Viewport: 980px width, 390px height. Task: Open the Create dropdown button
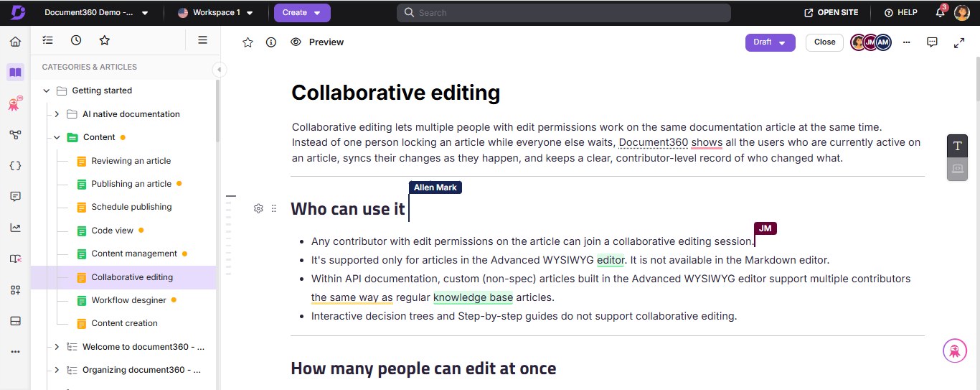(x=302, y=13)
